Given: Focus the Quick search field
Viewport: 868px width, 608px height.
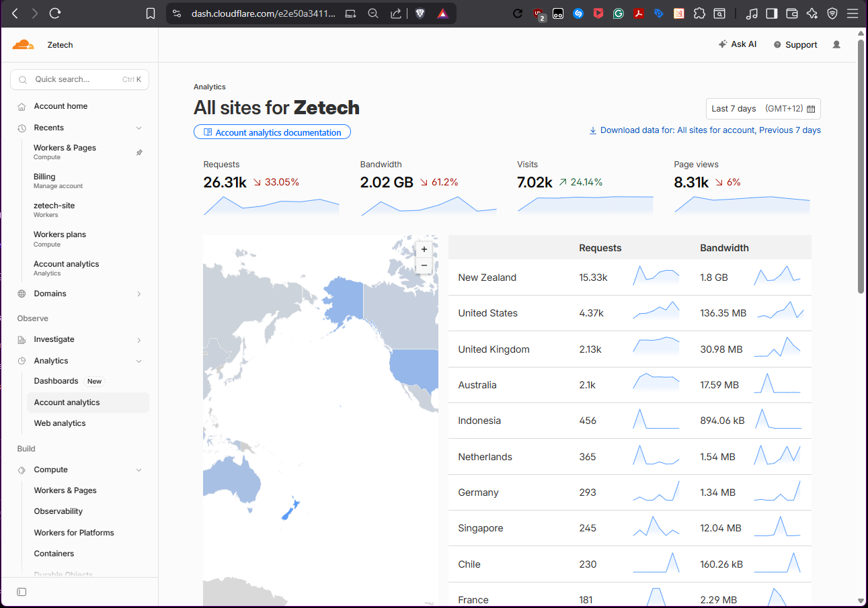Looking at the screenshot, I should coord(80,79).
